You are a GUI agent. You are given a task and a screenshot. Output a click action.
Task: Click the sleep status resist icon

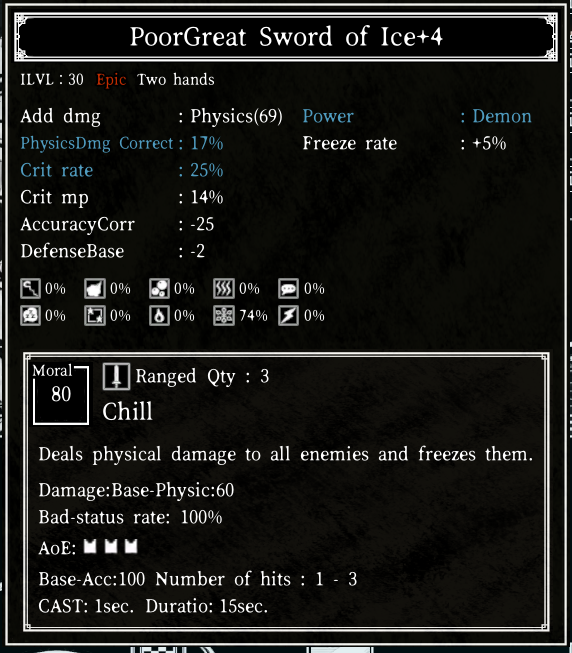tap(30, 316)
